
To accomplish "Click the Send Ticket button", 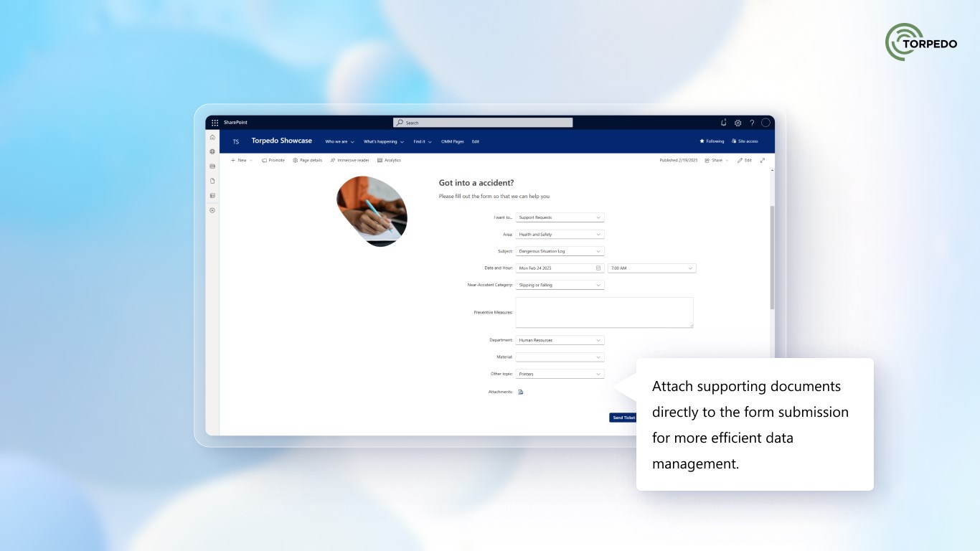I will 623,418.
